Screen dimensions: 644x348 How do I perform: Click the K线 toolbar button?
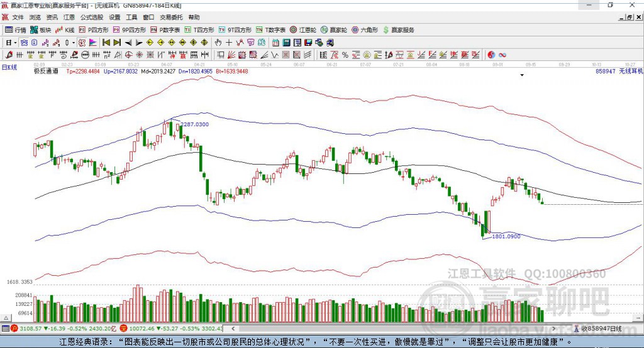[65, 30]
